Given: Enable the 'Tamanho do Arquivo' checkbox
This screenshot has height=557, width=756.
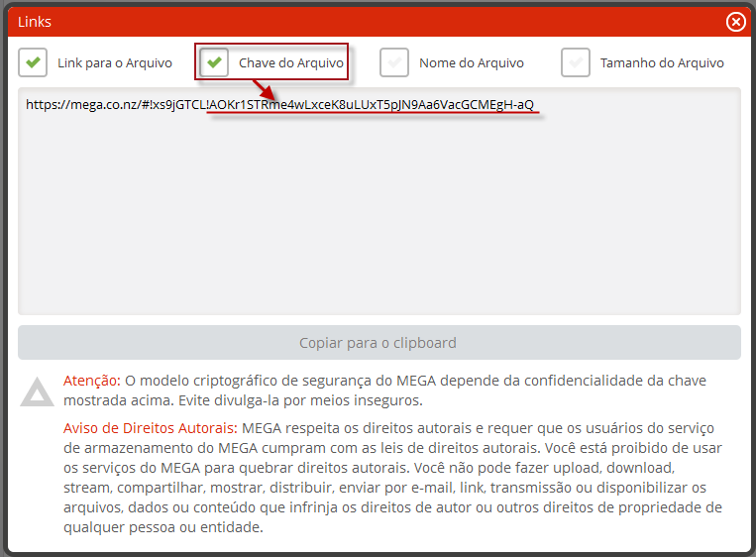Looking at the screenshot, I should 576,62.
